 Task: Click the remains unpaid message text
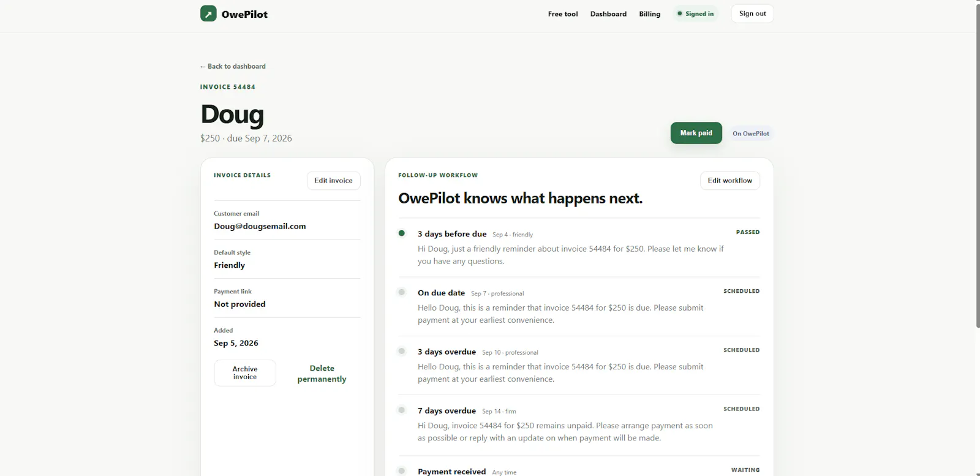tap(565, 431)
